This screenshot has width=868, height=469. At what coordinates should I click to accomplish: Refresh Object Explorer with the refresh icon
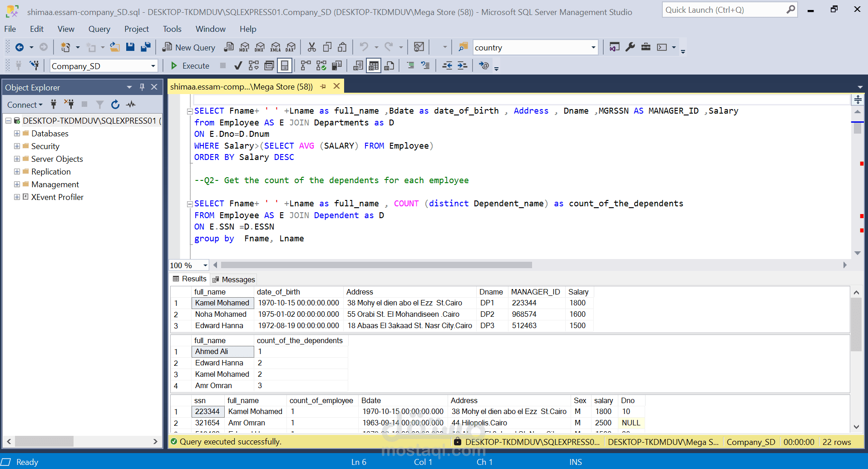tap(115, 105)
